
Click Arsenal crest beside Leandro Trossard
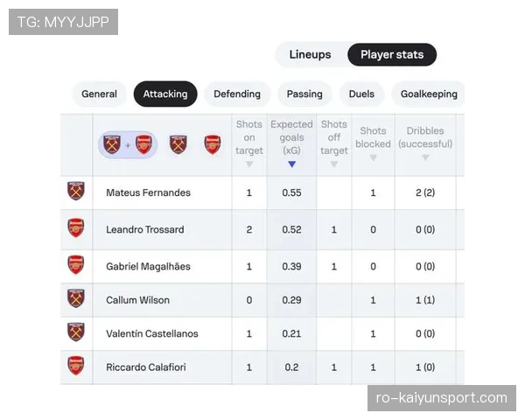coord(76,227)
